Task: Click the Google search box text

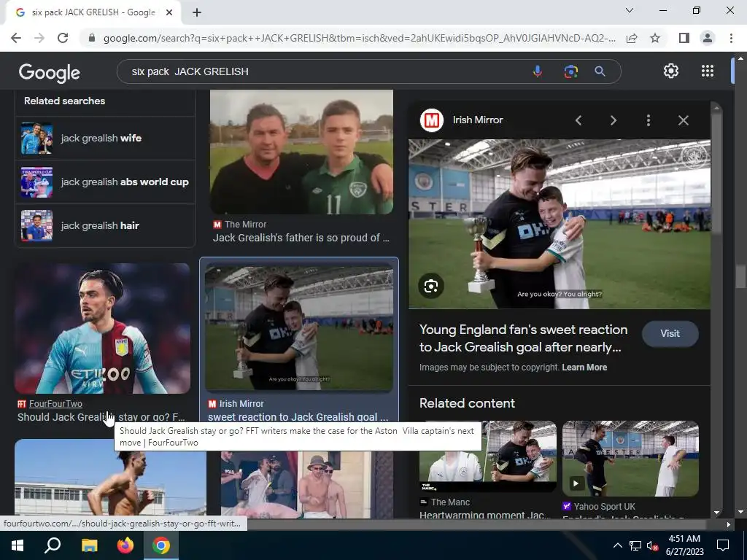Action: click(190, 71)
